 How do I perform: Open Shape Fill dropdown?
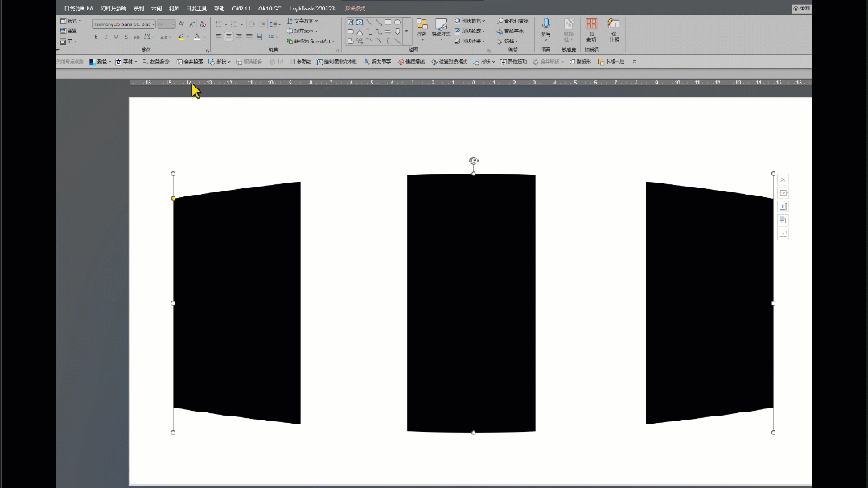tap(470, 21)
